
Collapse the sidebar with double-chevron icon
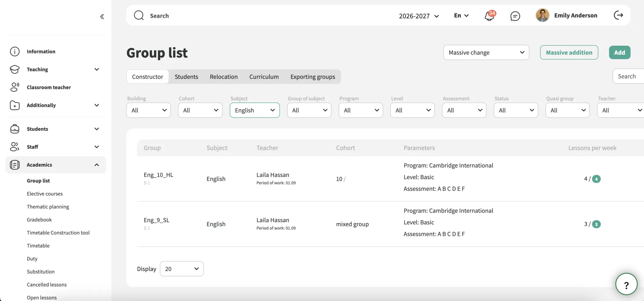(x=102, y=16)
